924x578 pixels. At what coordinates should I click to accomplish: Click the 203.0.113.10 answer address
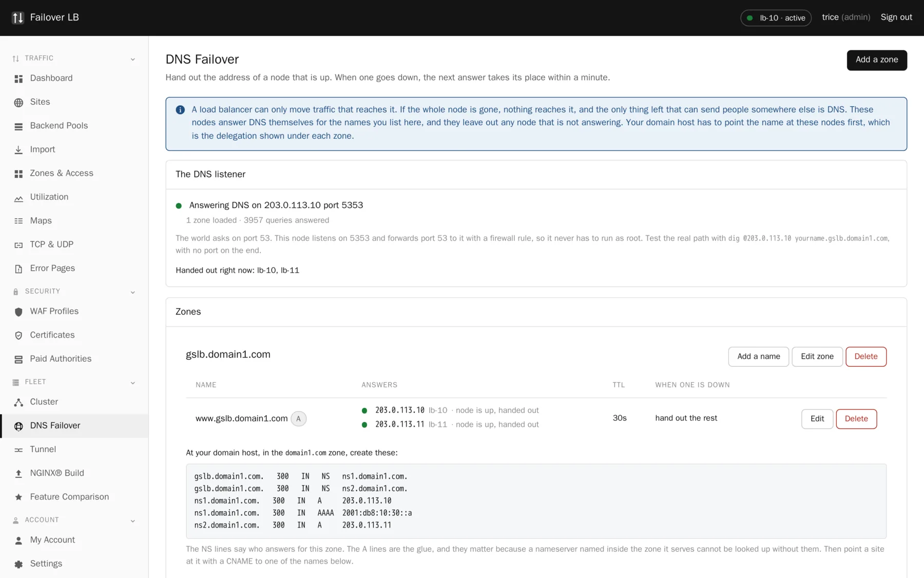coord(399,411)
